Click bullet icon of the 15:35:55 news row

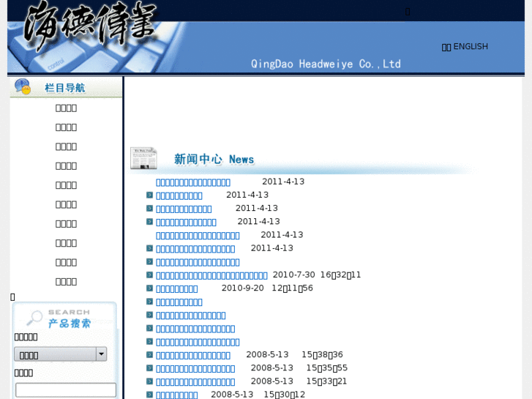149,368
